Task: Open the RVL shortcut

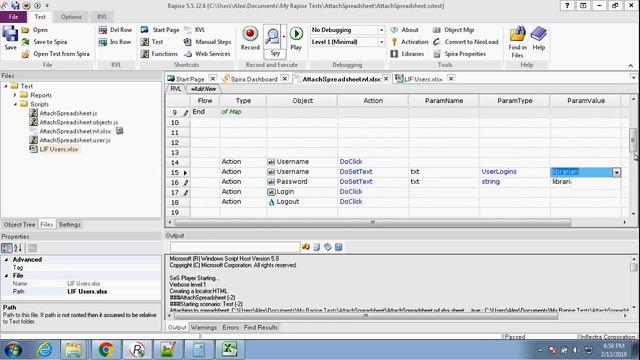Action: click(194, 30)
